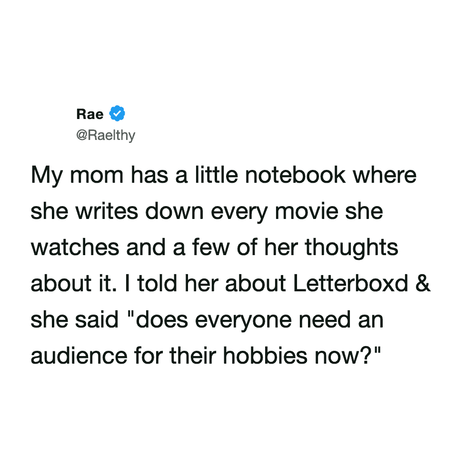The image size is (476, 476).
Task: Click the word Letterboxd in the tweet
Action: (350, 284)
